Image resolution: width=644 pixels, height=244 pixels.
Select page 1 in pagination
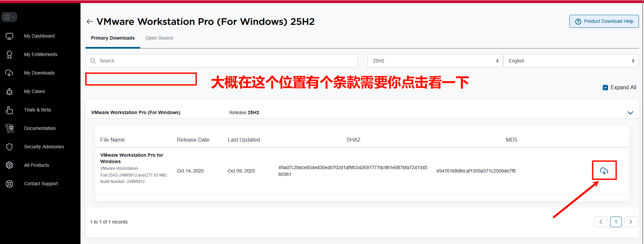616,222
